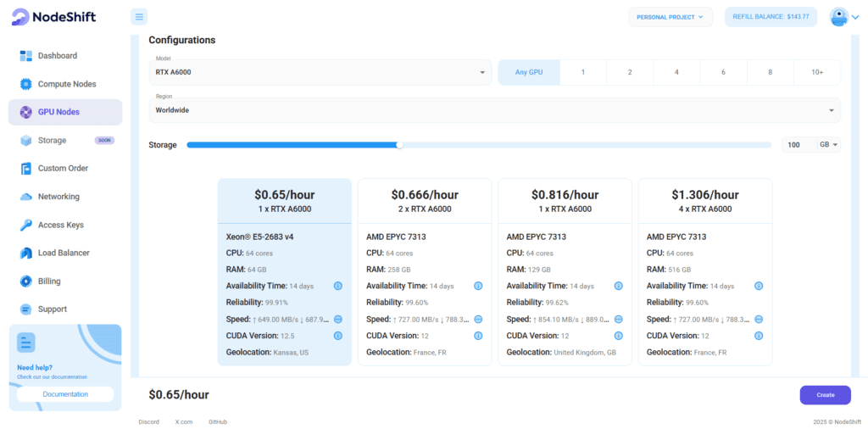Click the Custom Order icon
The image size is (868, 429).
pyautogui.click(x=26, y=168)
